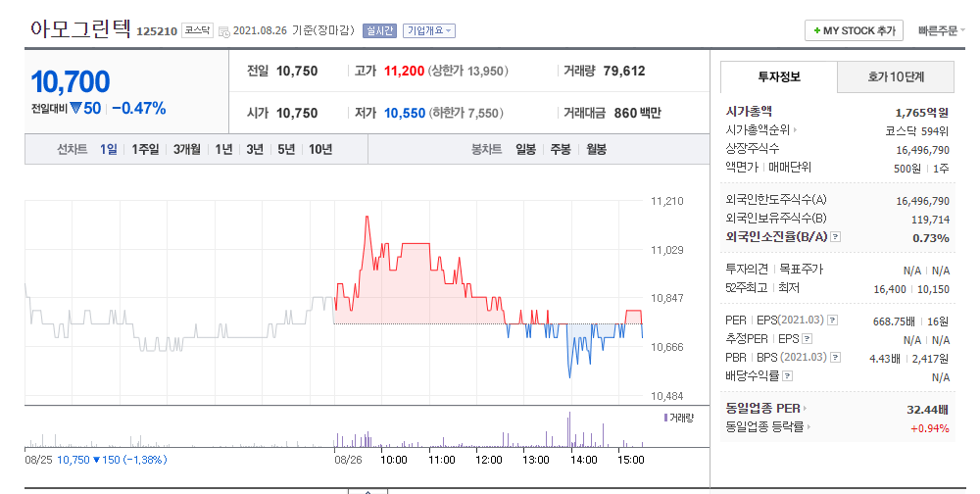Click the arrow icon next to 시가총액순위
Viewport: 980px width, 494px height.
[x=795, y=130]
